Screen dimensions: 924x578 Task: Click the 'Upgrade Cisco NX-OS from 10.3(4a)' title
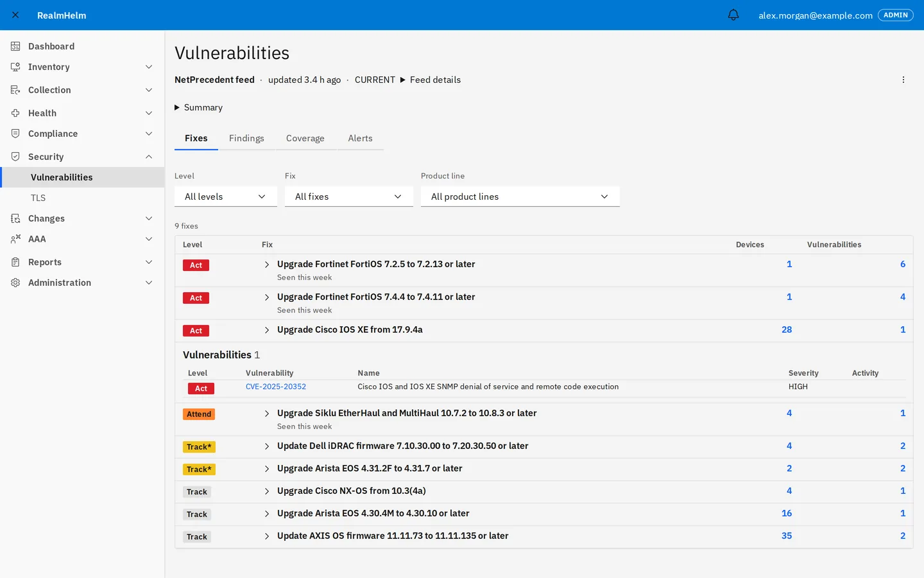pos(352,491)
